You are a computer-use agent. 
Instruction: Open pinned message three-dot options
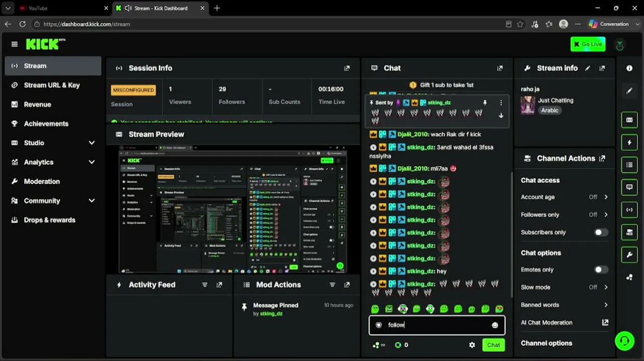[501, 103]
